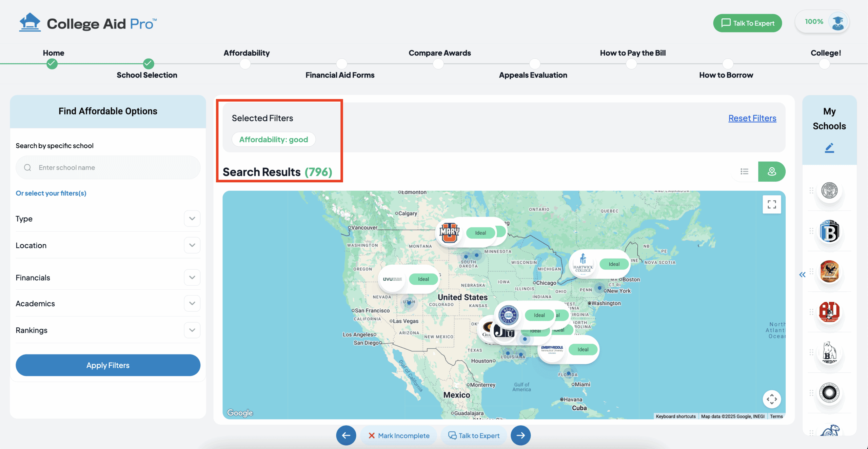Edit My Schools list with pencil icon
The width and height of the screenshot is (868, 449).
[829, 148]
